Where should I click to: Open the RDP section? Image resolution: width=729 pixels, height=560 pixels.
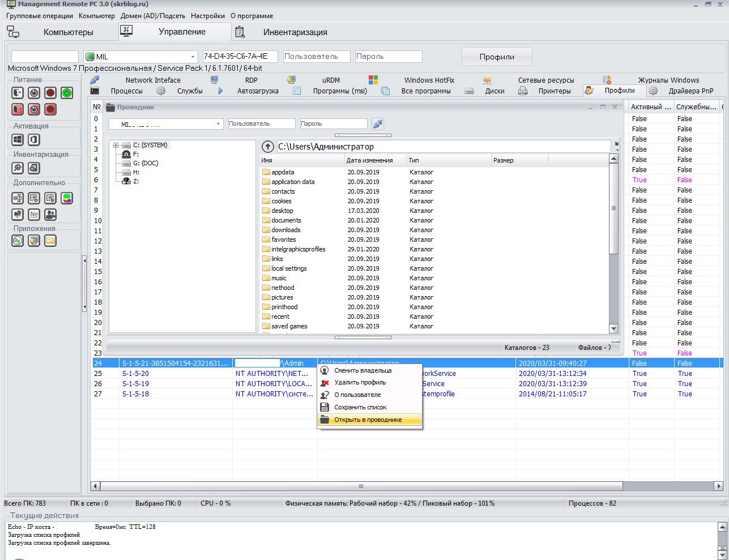point(251,80)
